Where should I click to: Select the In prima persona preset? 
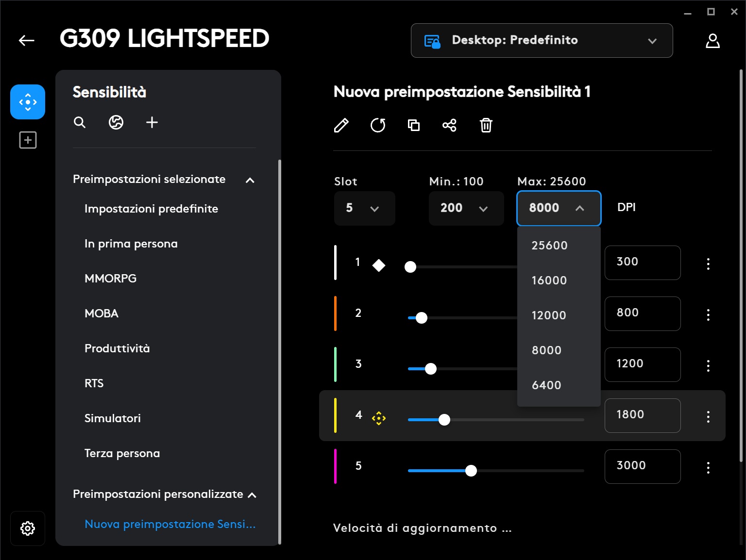pyautogui.click(x=131, y=244)
